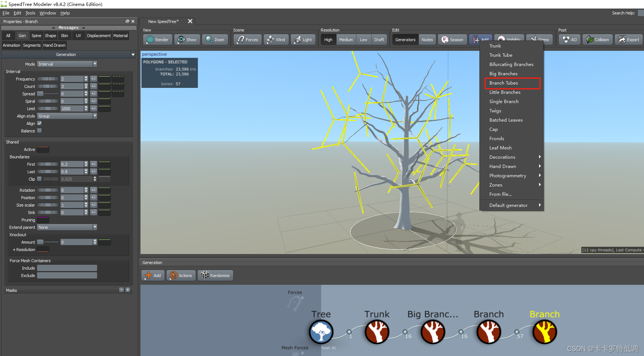Set resolution to Low
The width and height of the screenshot is (644, 356).
click(x=364, y=40)
